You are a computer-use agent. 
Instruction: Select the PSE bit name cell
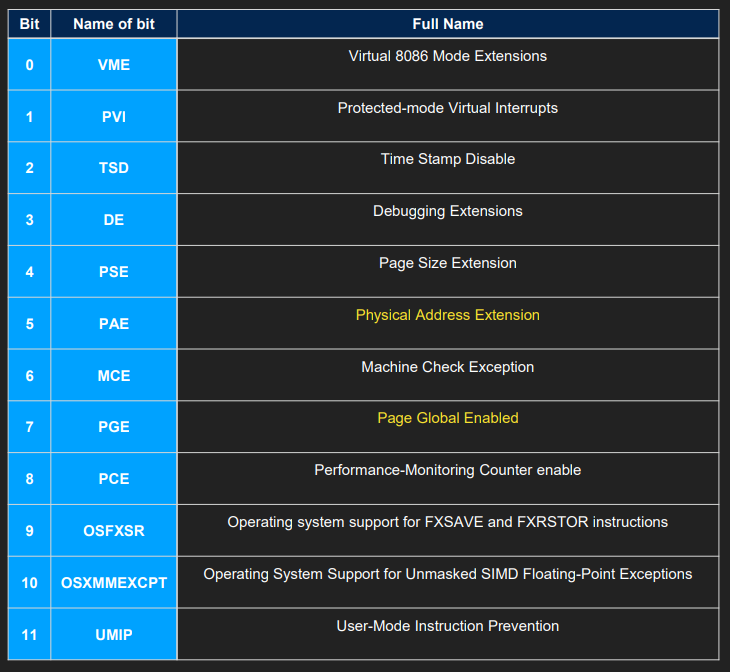click(x=114, y=272)
